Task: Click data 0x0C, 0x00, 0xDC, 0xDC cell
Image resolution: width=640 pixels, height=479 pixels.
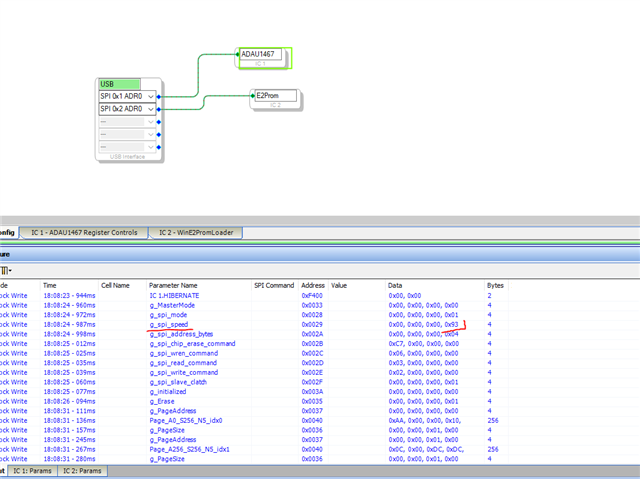Action: pyautogui.click(x=426, y=449)
